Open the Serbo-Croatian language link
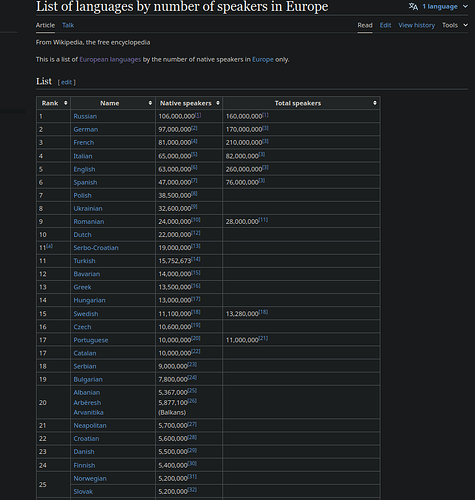The image size is (475, 500). click(96, 248)
